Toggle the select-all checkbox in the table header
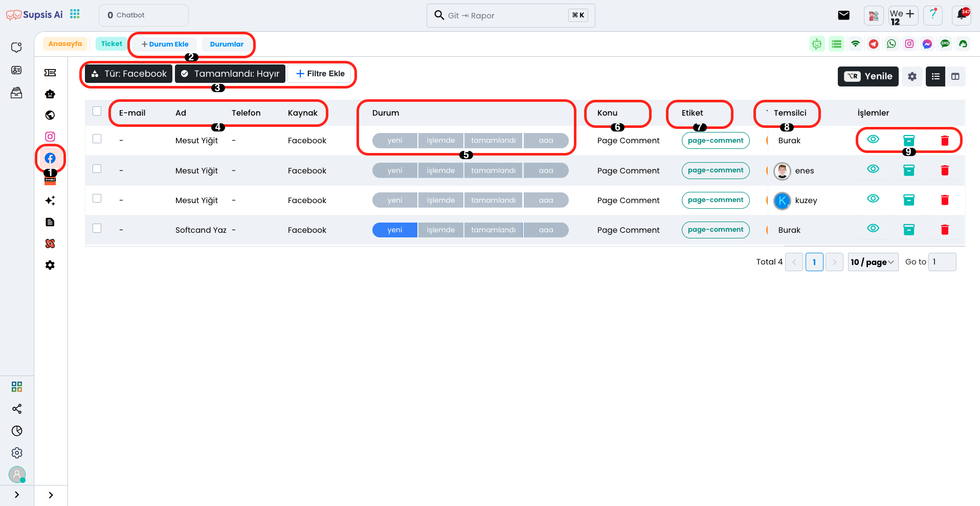The image size is (980, 506). click(x=97, y=111)
